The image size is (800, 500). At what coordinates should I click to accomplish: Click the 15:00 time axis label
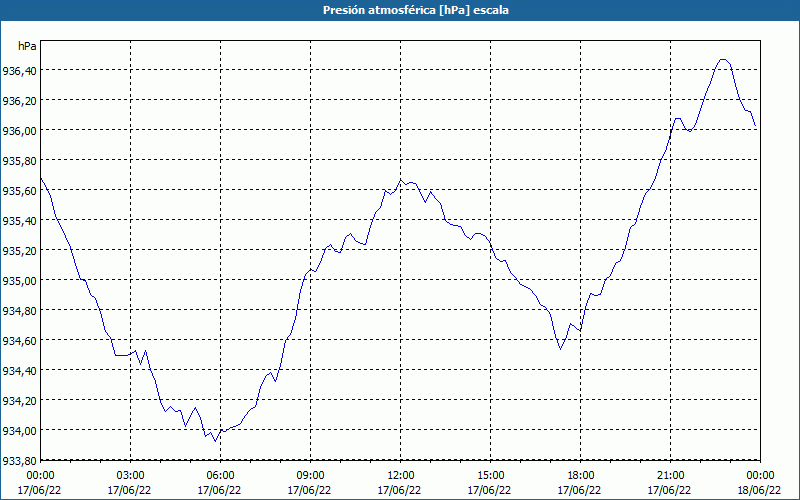click(490, 476)
